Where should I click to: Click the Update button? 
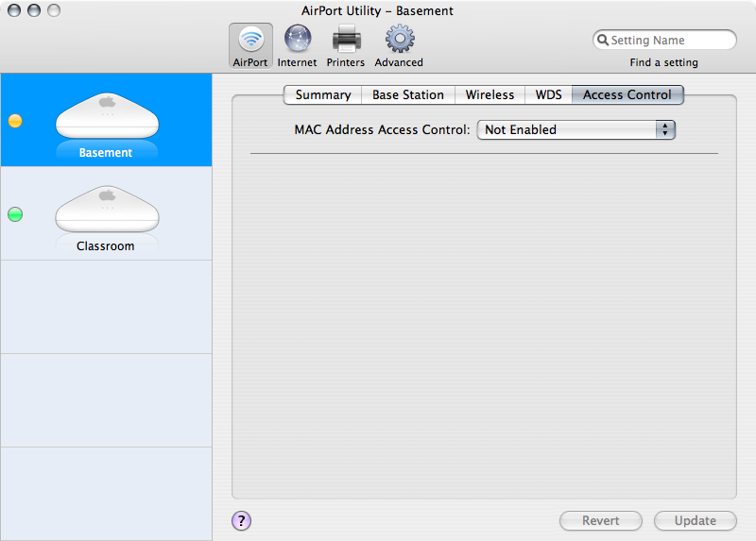pos(696,521)
